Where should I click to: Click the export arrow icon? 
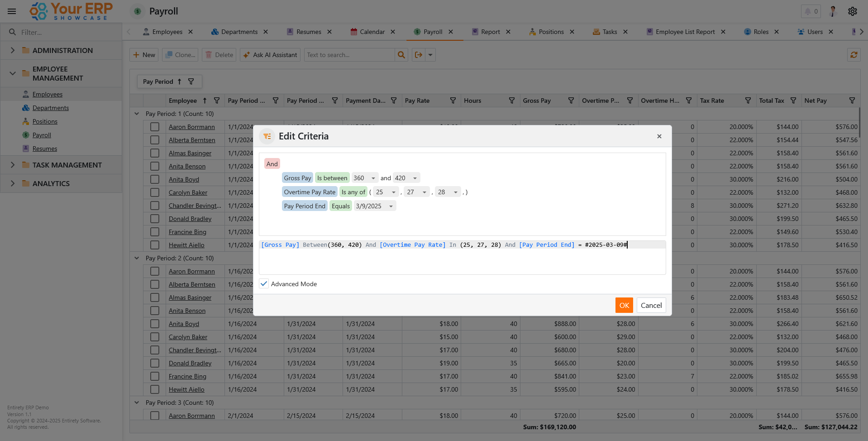coord(419,55)
